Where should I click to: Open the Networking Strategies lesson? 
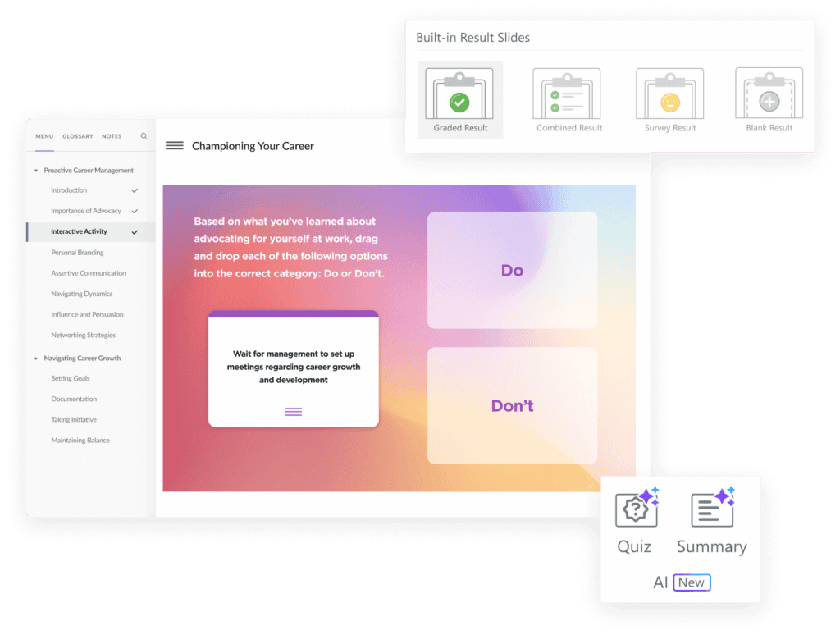tap(84, 336)
